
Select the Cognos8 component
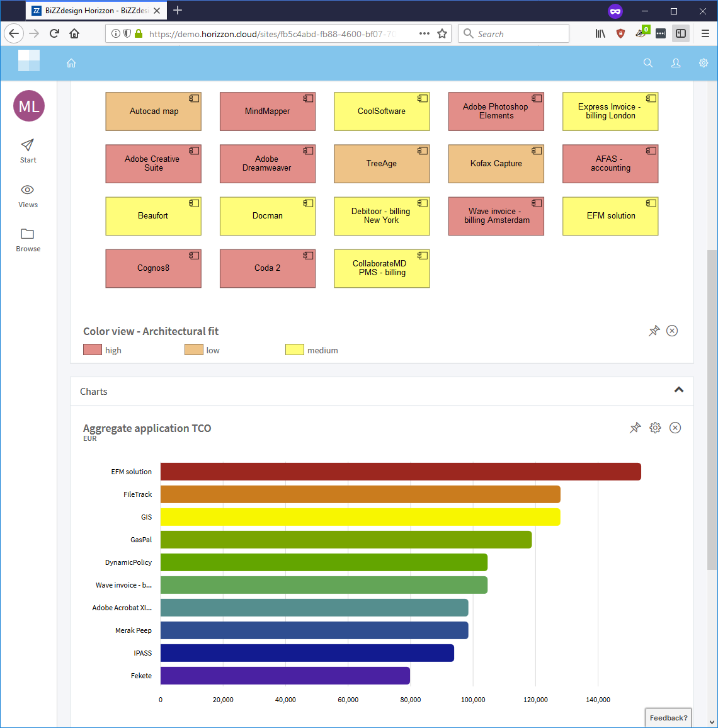click(x=153, y=269)
